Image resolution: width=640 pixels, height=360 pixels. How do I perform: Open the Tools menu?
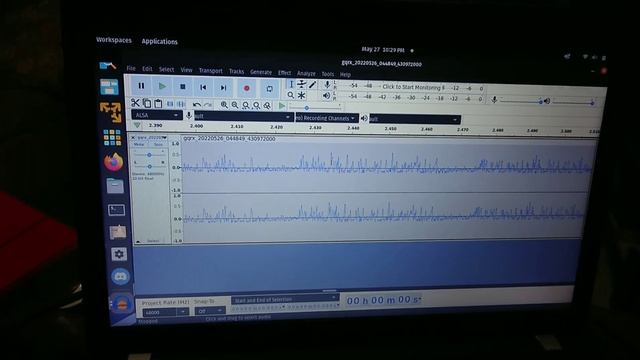(328, 74)
